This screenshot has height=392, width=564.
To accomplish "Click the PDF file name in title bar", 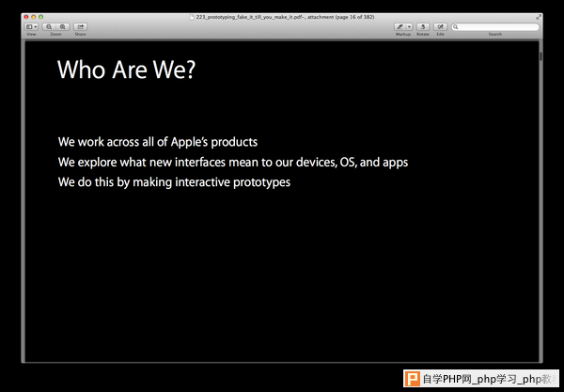I will point(285,17).
